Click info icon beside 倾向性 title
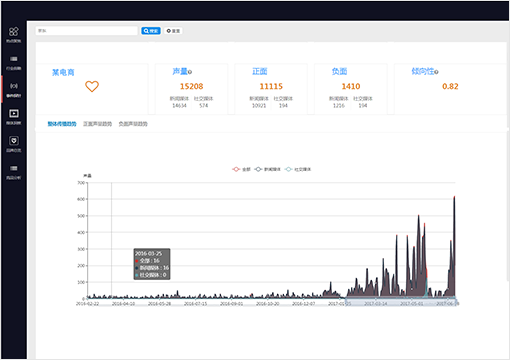The image size is (510, 360). (x=436, y=72)
